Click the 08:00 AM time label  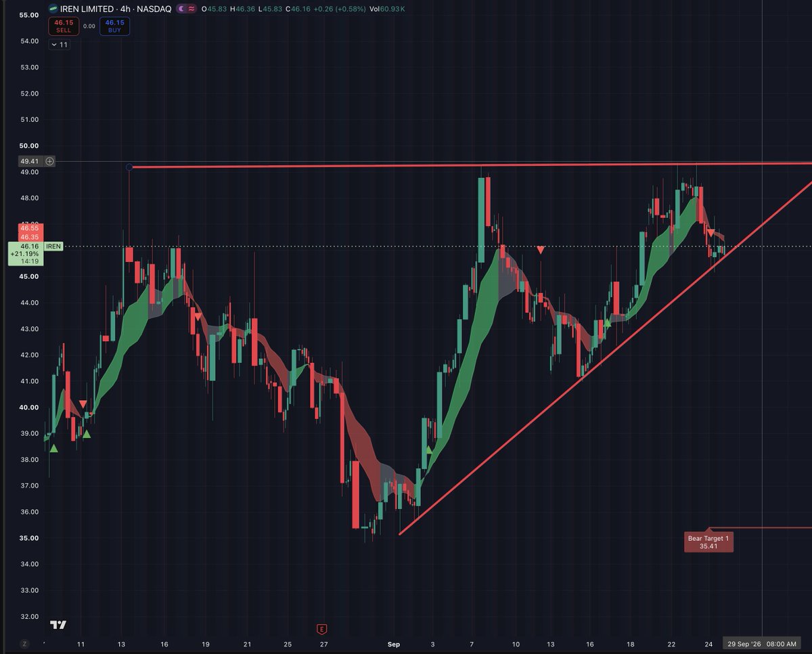coord(783,643)
